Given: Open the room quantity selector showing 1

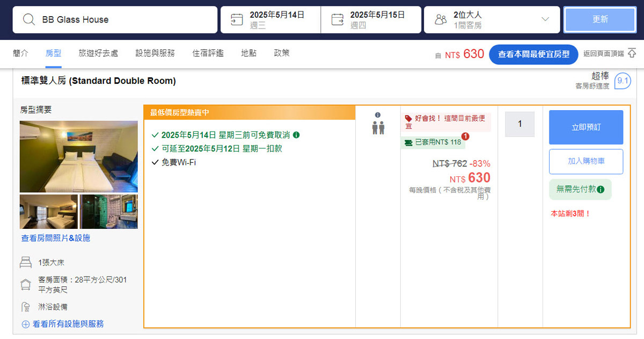Looking at the screenshot, I should pyautogui.click(x=519, y=124).
